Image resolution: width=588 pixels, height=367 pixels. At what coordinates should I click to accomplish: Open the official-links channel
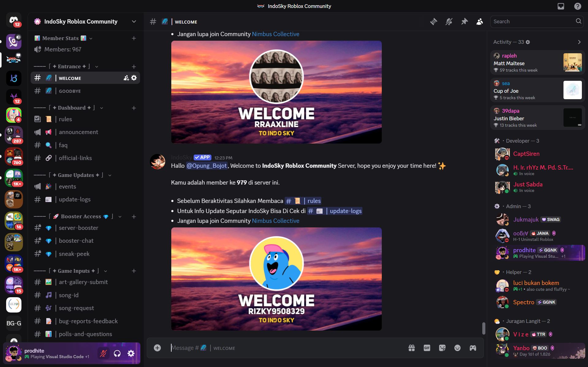pos(85,158)
